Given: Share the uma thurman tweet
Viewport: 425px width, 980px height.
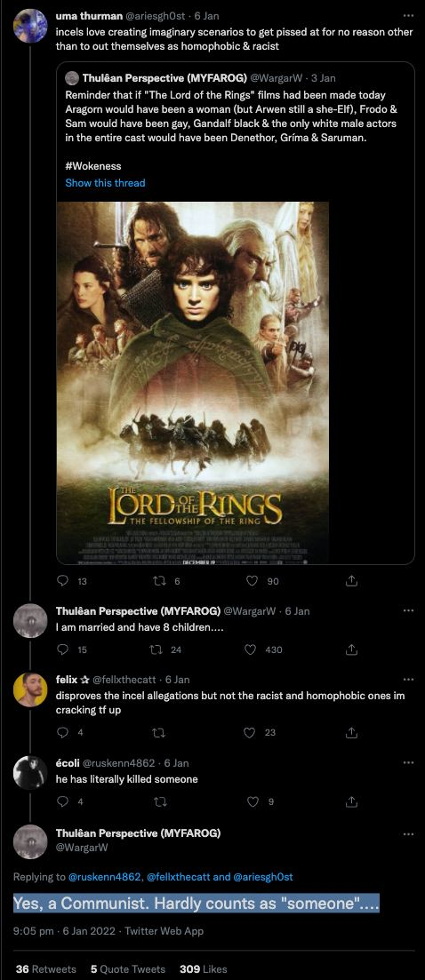Looking at the screenshot, I should 351,581.
